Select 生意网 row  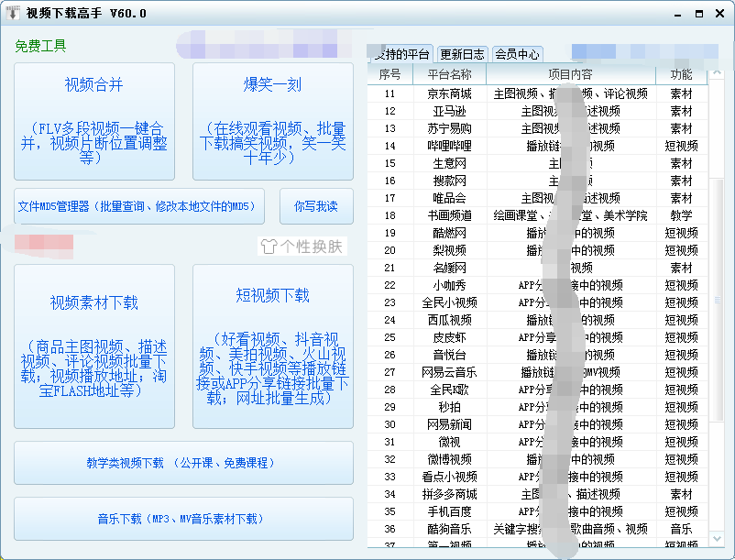(538, 163)
